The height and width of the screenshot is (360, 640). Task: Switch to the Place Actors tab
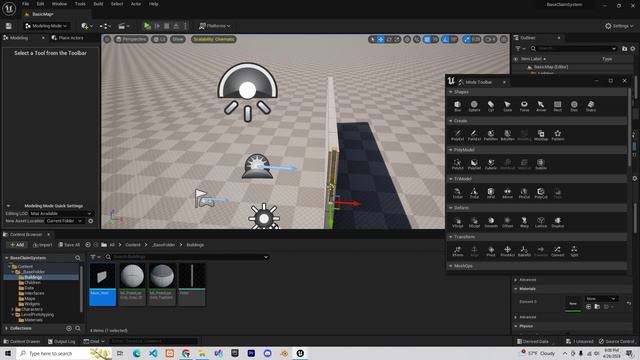[67, 38]
